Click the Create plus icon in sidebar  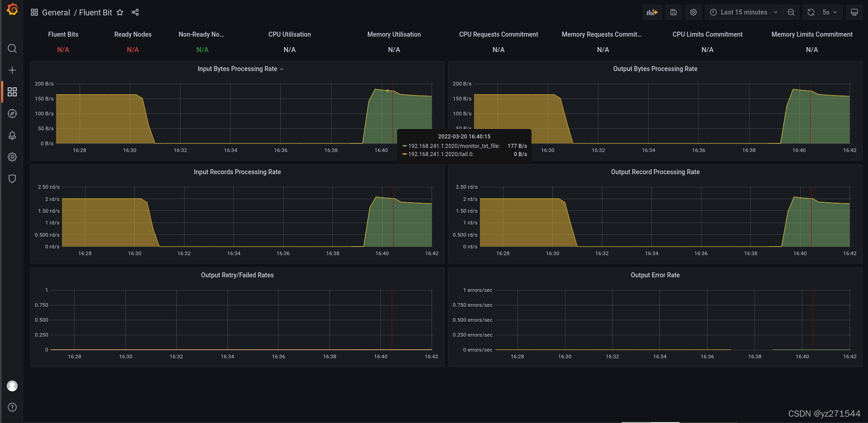12,70
